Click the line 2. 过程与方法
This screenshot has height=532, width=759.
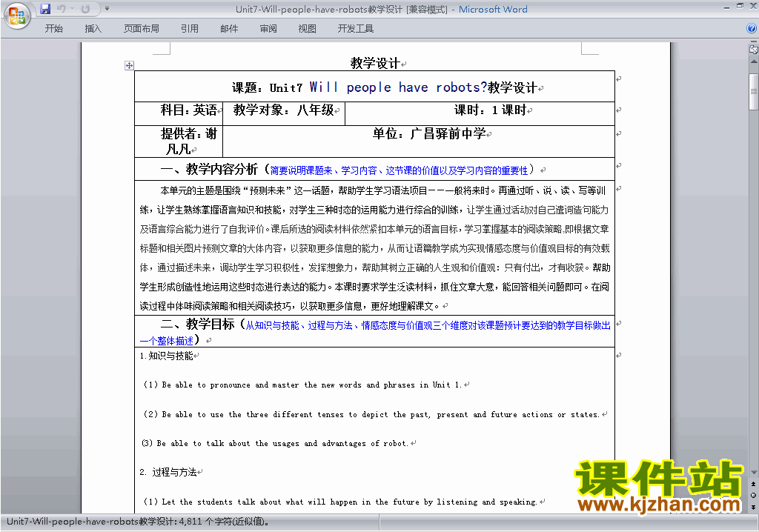pyautogui.click(x=168, y=472)
